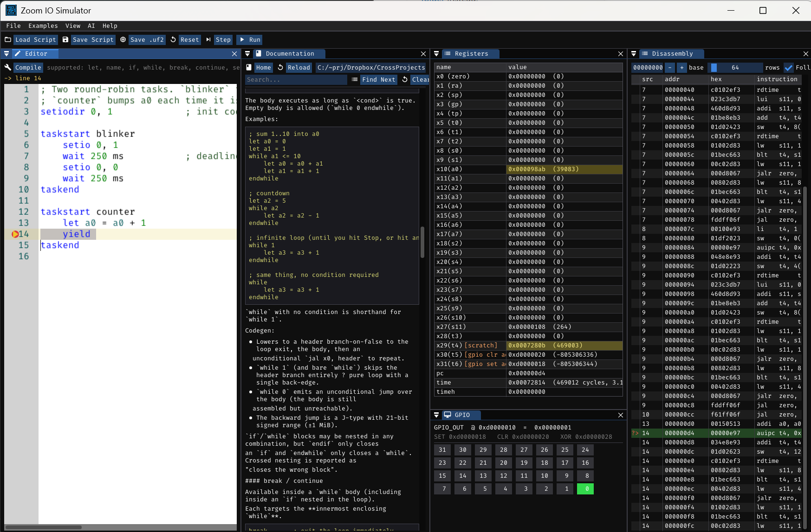
Task: Click the Documentation file path field
Action: point(371,68)
